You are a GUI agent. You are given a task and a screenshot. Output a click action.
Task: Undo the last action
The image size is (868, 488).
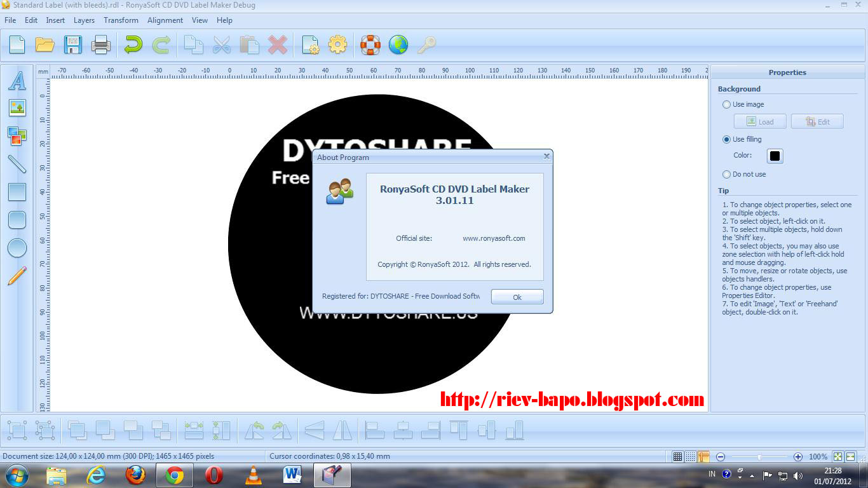tap(133, 44)
